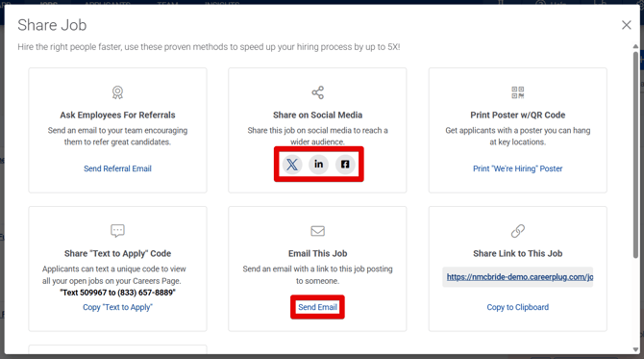Copy the "Text to Apply" code

[117, 307]
